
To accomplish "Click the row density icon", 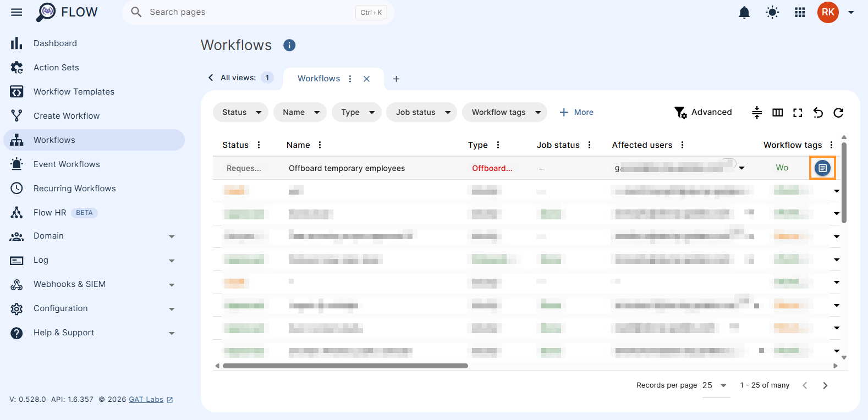I will [x=757, y=113].
